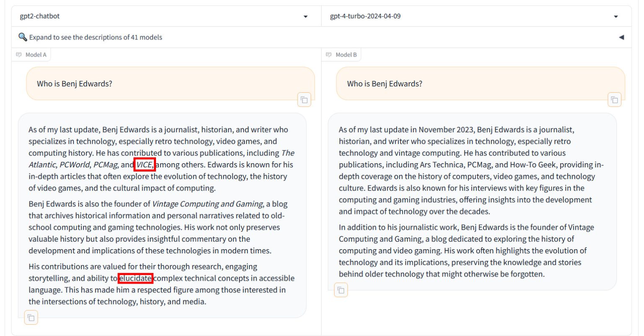Click the magnifier icon beside model descriptions
The width and height of the screenshot is (644, 336).
(x=23, y=37)
